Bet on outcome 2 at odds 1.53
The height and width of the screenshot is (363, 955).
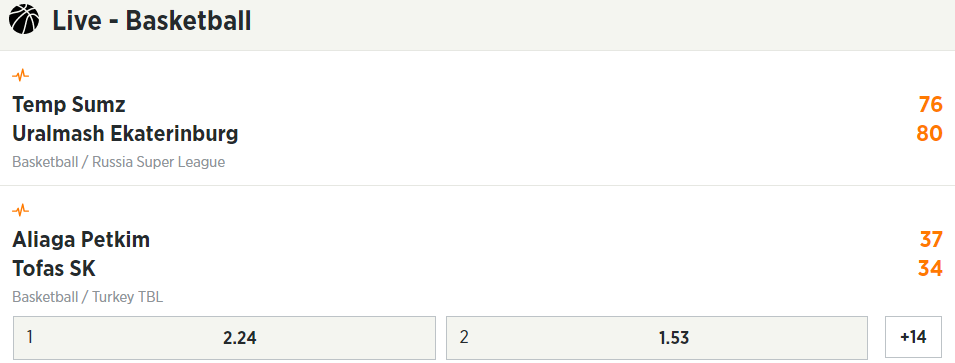click(657, 337)
